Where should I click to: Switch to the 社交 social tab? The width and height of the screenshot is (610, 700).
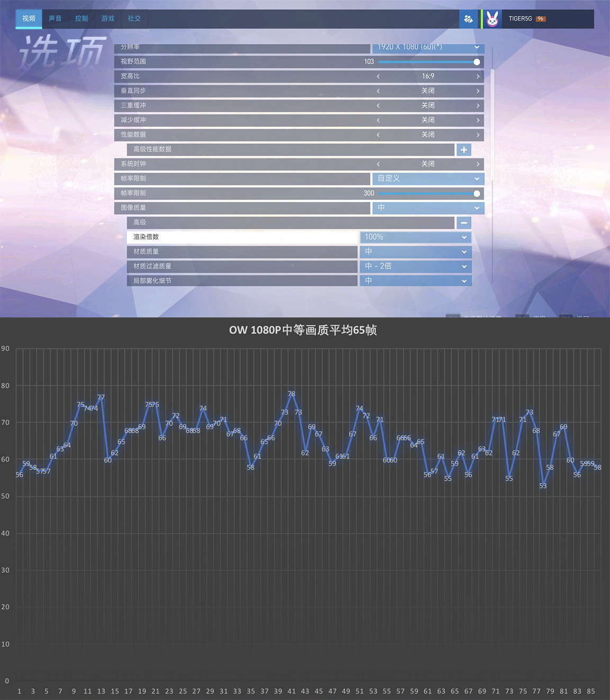point(134,18)
